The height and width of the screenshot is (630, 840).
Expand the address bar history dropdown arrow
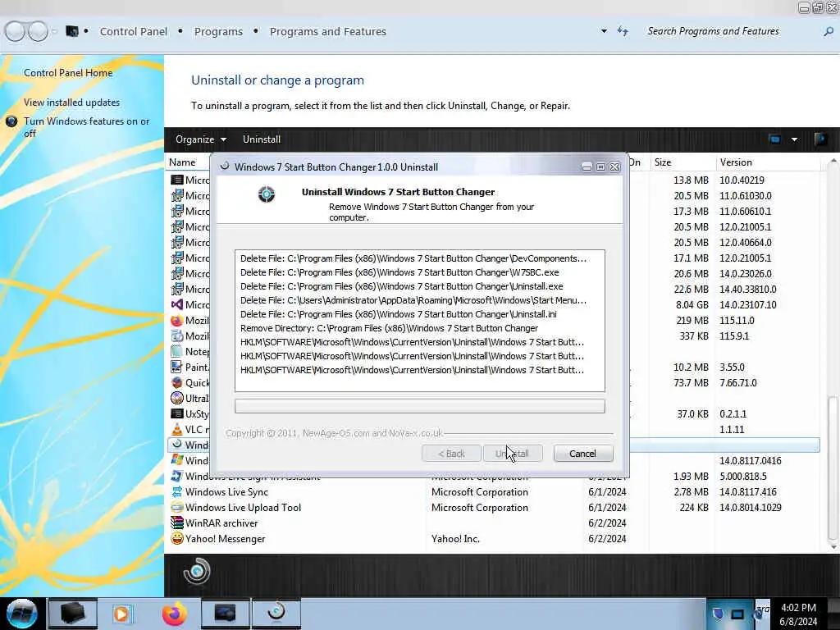604,31
